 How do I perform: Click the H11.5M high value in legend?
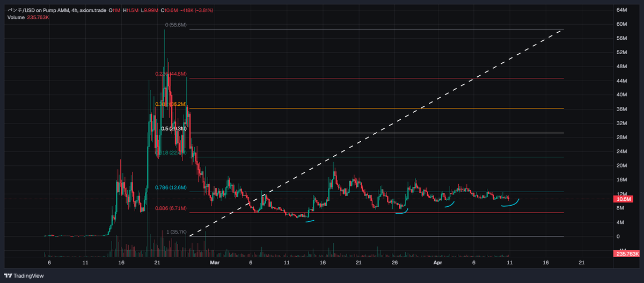click(130, 10)
